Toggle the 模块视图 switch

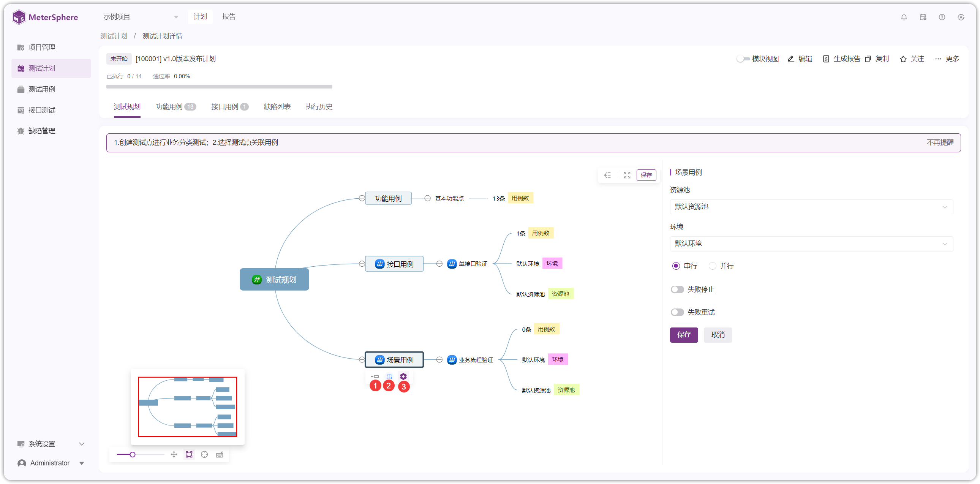pos(743,59)
